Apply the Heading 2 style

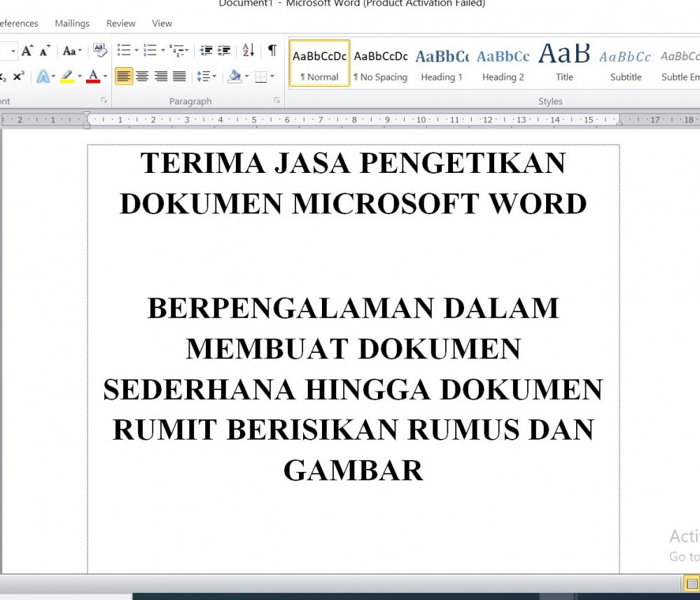(503, 63)
